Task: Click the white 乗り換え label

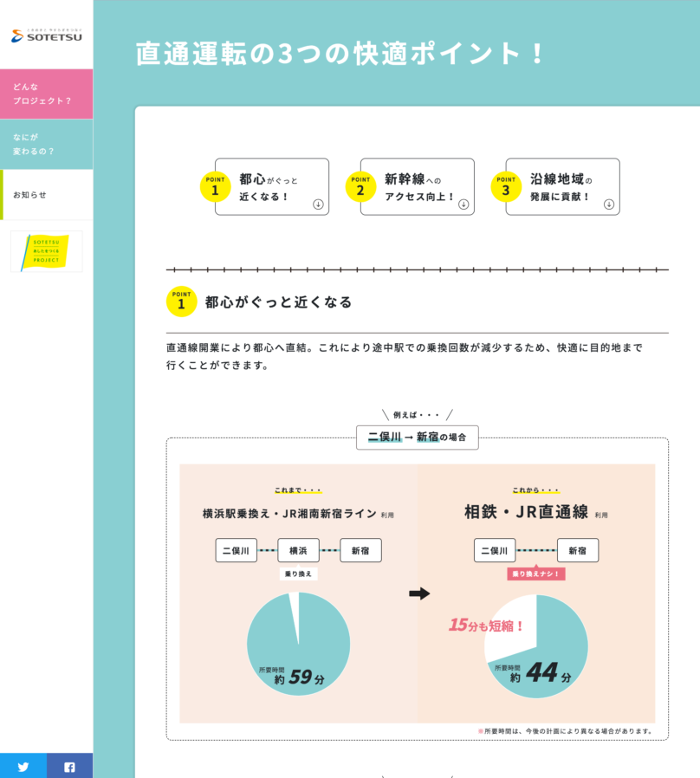Action: [298, 574]
